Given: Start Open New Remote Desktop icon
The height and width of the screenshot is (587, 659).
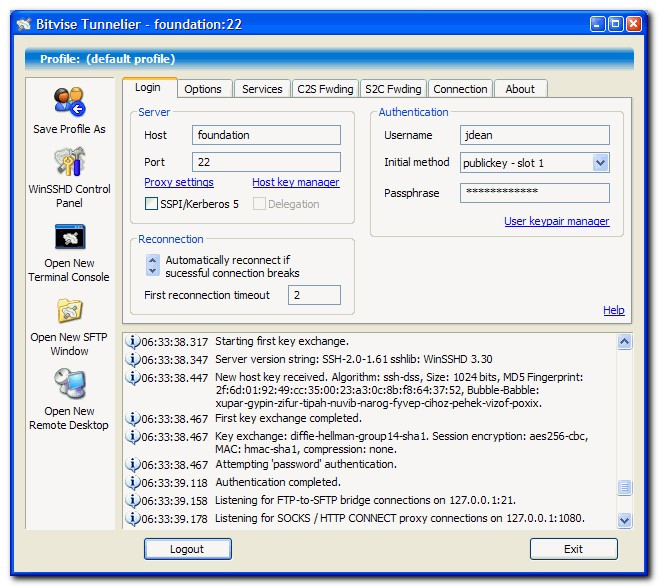Looking at the screenshot, I should coord(70,383).
